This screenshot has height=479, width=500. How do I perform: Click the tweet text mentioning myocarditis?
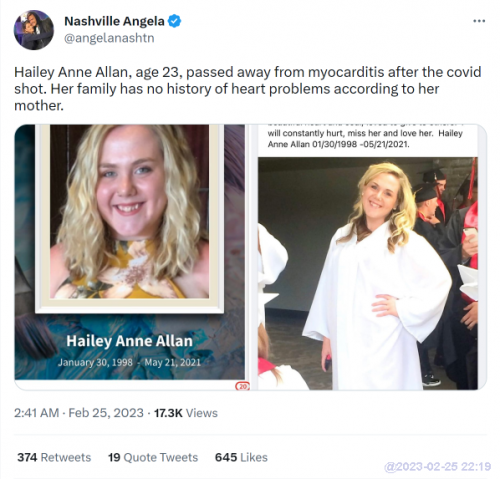coord(248,89)
